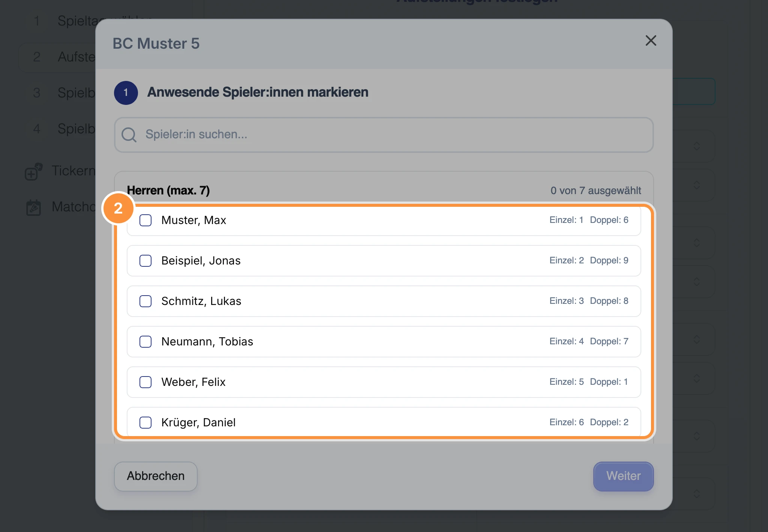Select the name Schmitz, Lukas
768x532 pixels.
coord(201,301)
